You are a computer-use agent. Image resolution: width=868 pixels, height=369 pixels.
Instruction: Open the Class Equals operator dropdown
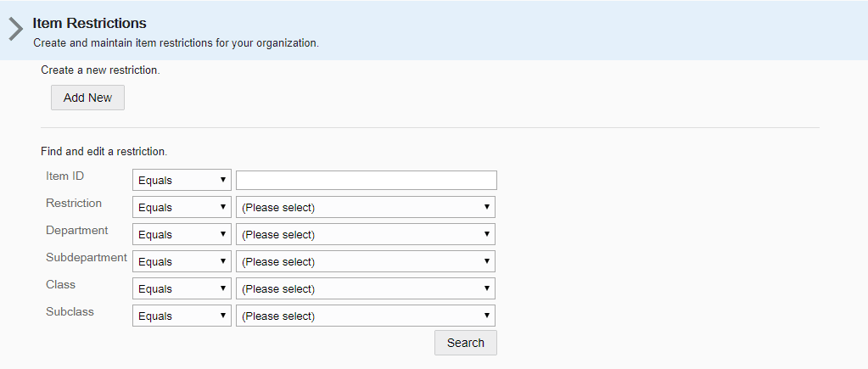click(x=182, y=288)
